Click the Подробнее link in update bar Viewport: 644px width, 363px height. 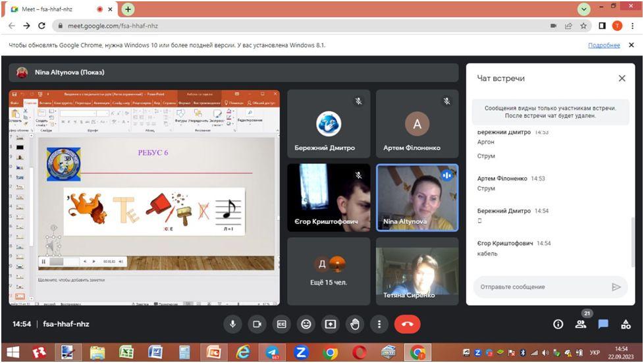click(604, 45)
